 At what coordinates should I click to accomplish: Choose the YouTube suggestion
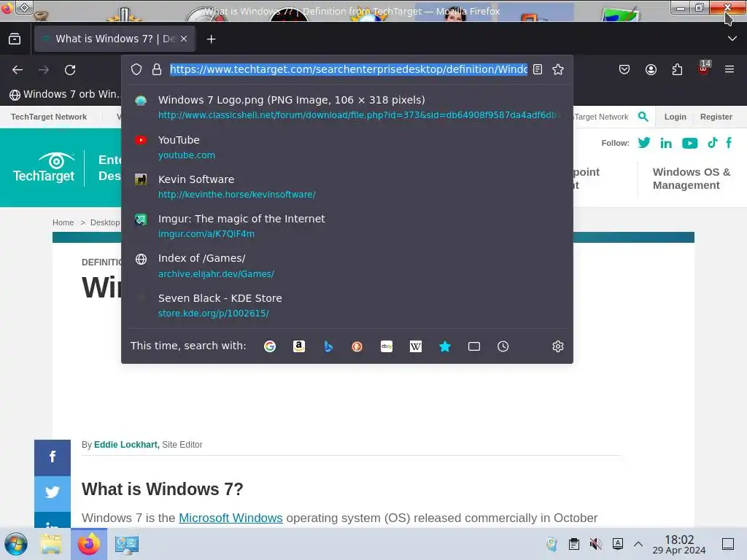[x=347, y=147]
